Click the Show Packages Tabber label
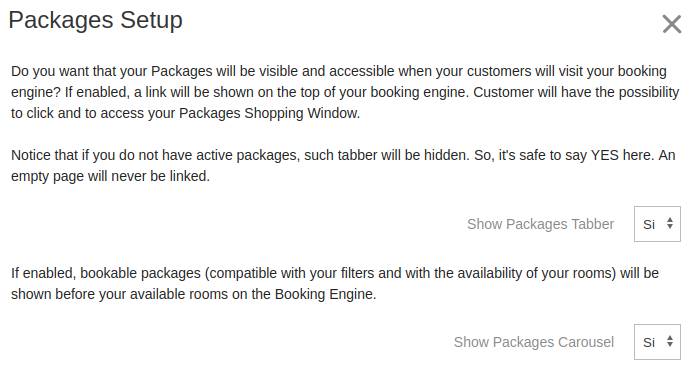The height and width of the screenshot is (372, 691). (540, 224)
